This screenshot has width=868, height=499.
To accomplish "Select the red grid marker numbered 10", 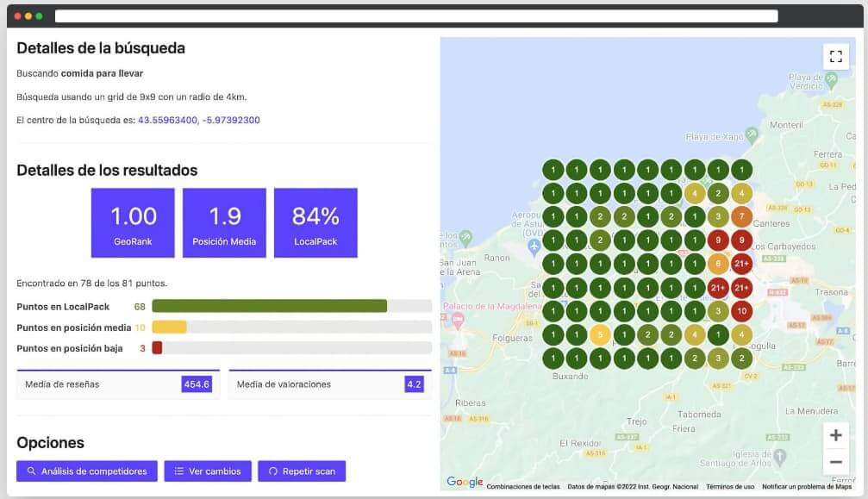I will (741, 311).
